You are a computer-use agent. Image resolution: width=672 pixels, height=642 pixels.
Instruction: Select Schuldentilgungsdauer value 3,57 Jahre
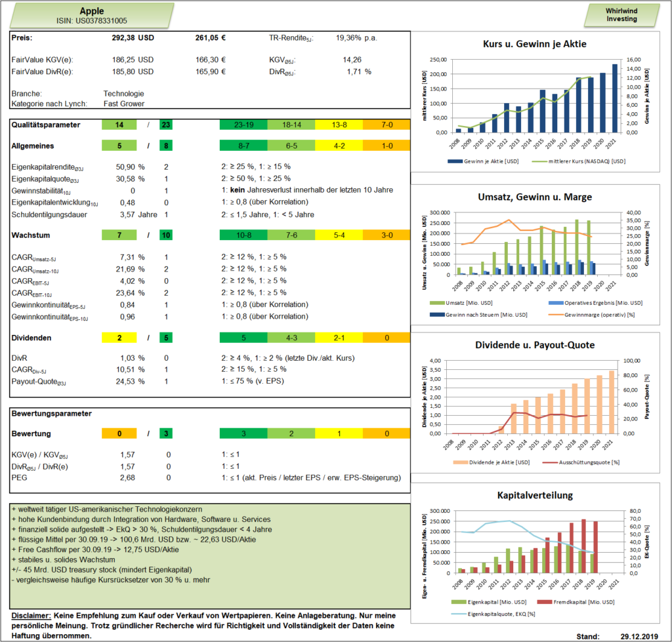138,214
